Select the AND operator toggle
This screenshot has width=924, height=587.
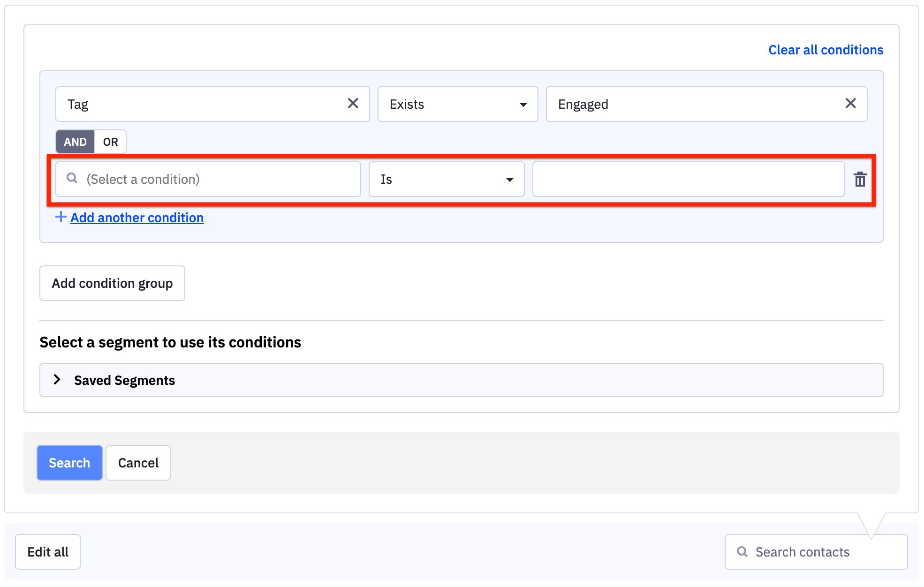75,142
